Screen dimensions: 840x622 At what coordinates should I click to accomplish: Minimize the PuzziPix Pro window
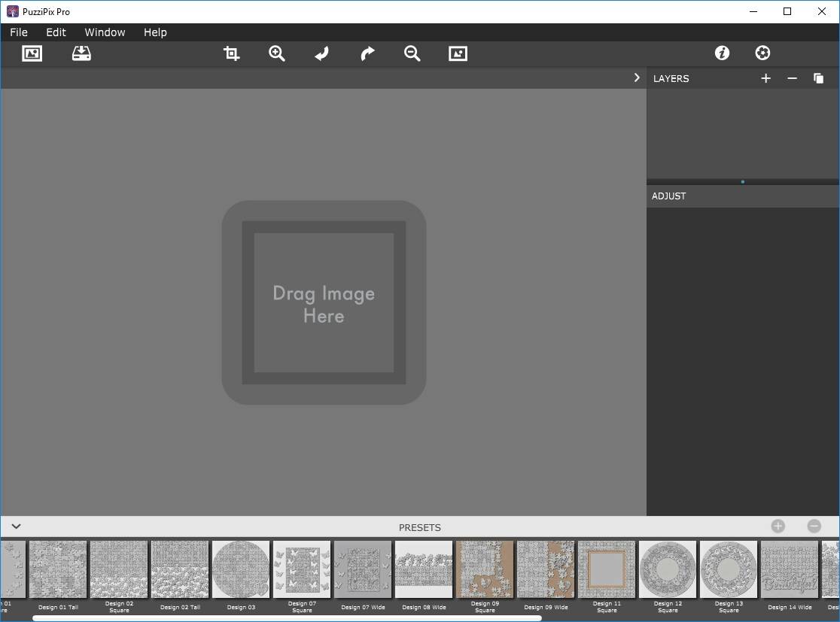pyautogui.click(x=753, y=11)
